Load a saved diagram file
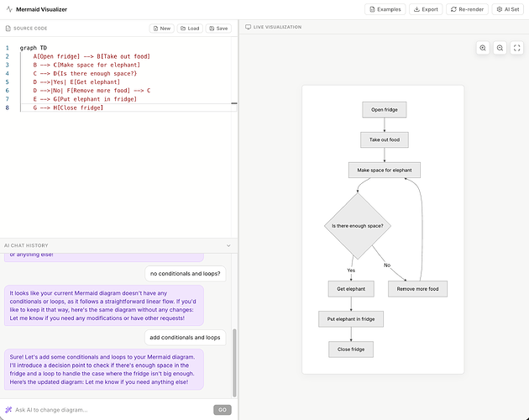 point(189,28)
